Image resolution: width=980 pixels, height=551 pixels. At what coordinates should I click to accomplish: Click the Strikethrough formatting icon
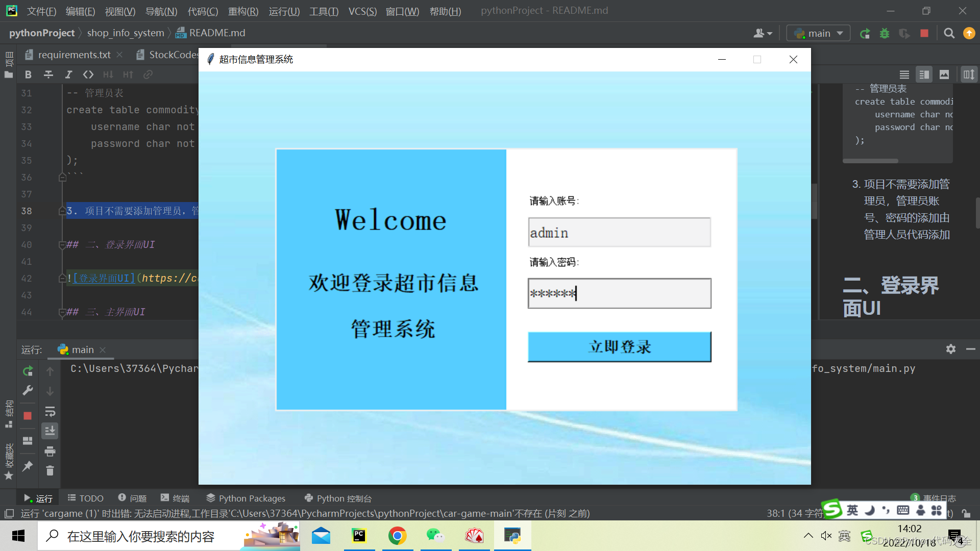48,74
